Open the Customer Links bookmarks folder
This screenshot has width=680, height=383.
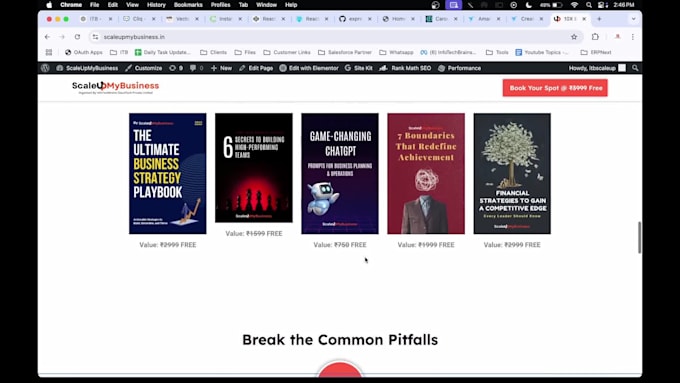tap(287, 52)
